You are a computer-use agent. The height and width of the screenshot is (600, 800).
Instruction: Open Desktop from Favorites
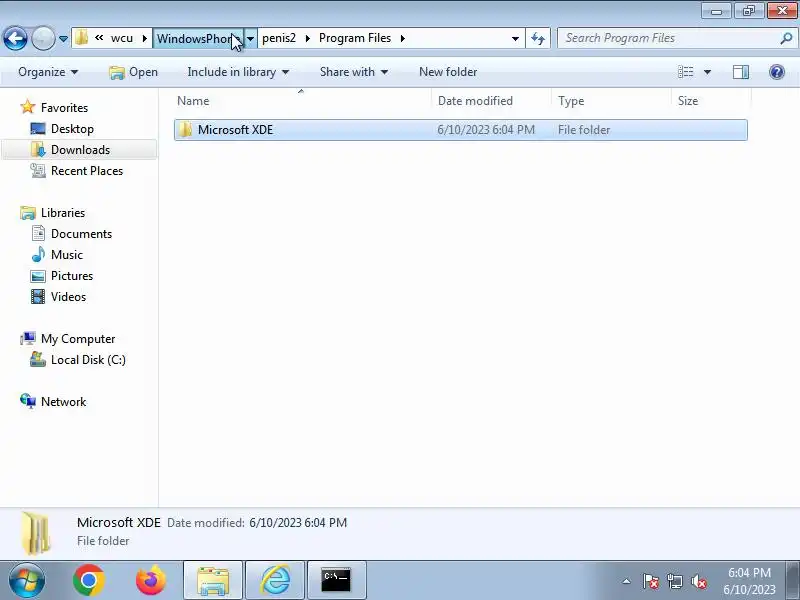(x=72, y=129)
